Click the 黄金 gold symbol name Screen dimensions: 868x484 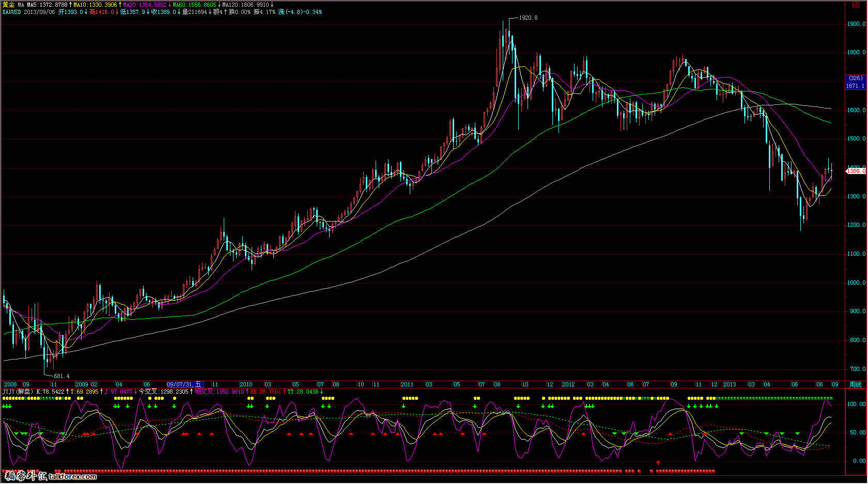[x=8, y=5]
